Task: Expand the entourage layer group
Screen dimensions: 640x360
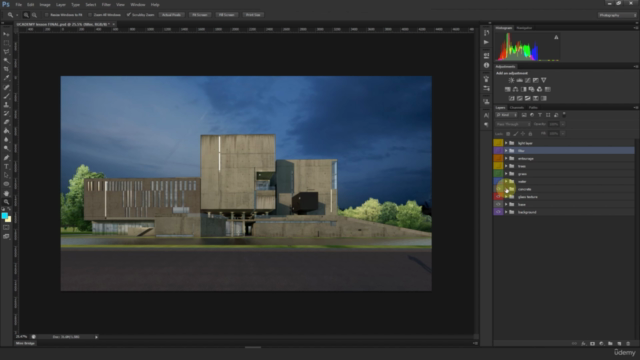Action: tap(506, 158)
